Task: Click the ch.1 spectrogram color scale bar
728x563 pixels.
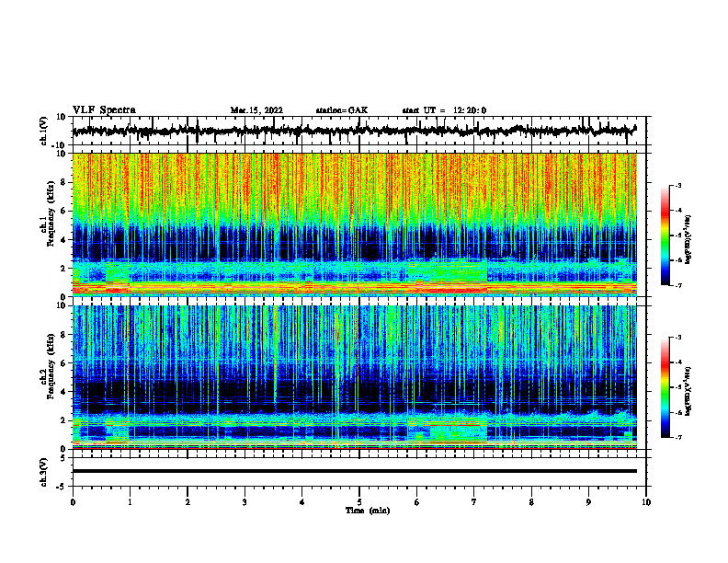Action: [665, 236]
